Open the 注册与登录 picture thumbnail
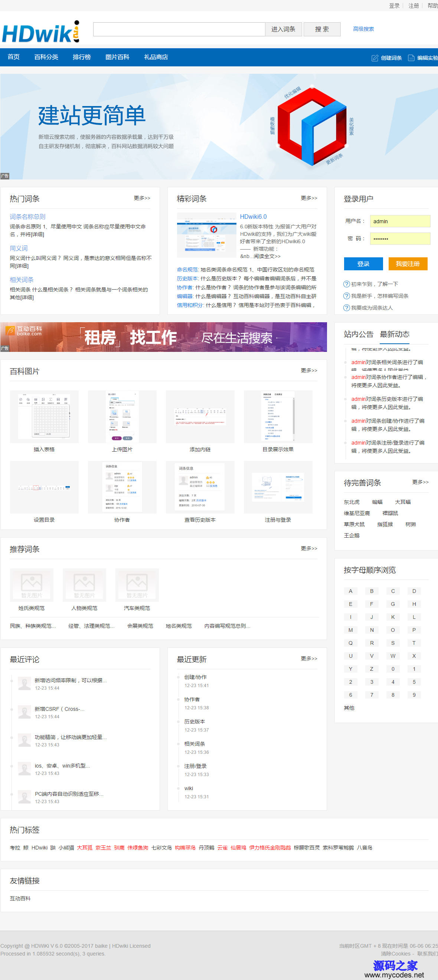The height and width of the screenshot is (980, 438). [x=278, y=487]
